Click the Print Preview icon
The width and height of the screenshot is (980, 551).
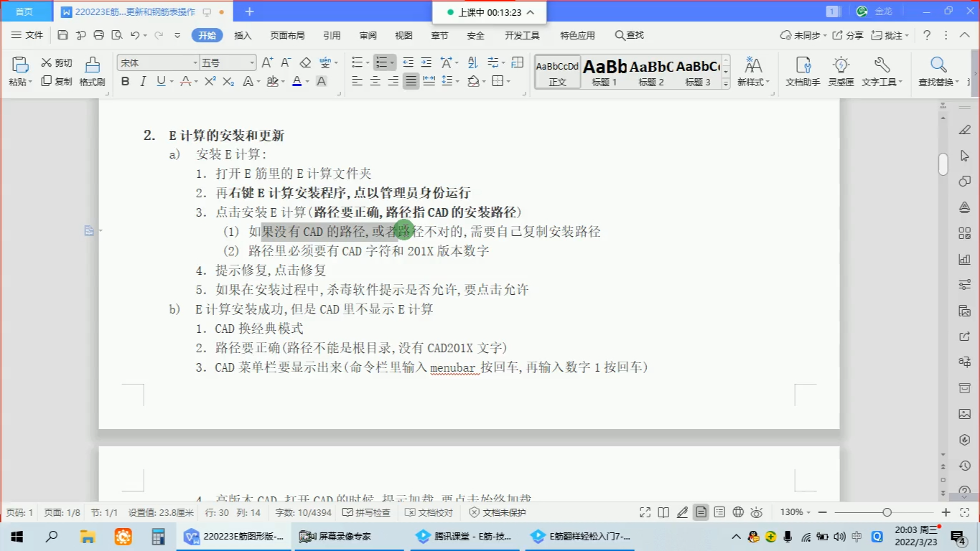tap(116, 35)
